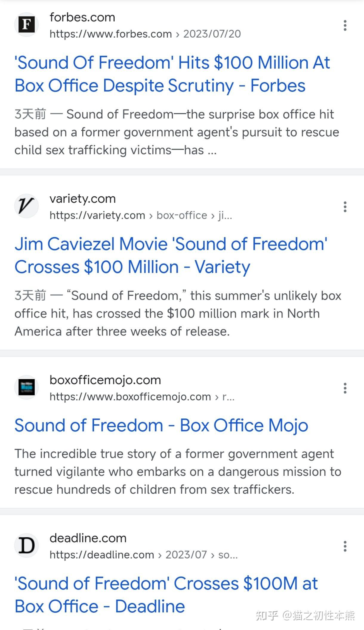The image size is (364, 630).
Task: Open the Box Office Mojo result's three-dot menu
Action: tap(345, 388)
